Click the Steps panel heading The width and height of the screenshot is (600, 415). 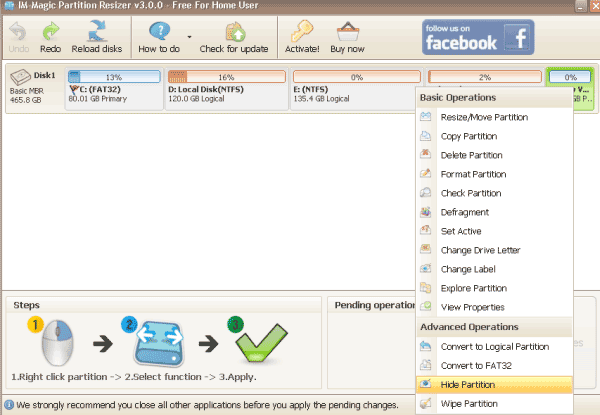26,305
